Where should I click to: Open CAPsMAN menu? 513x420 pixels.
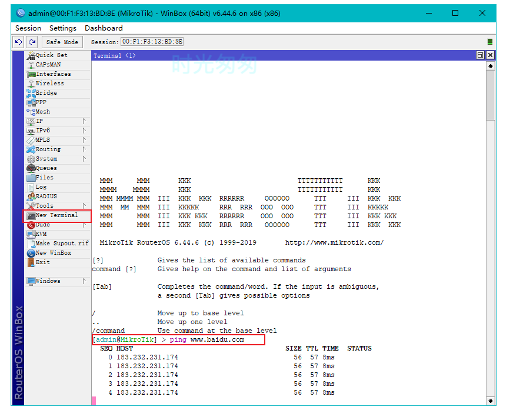coord(58,65)
